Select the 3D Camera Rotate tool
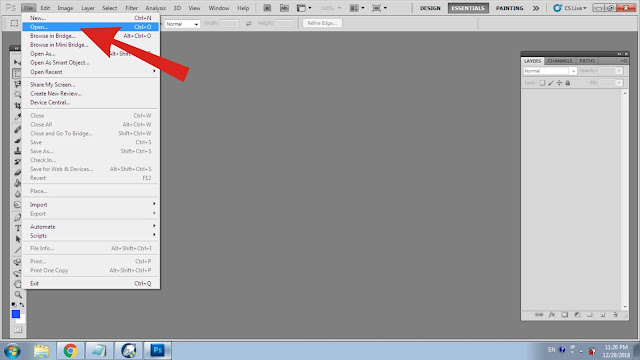This screenshot has width=640, height=360. pos(17,273)
